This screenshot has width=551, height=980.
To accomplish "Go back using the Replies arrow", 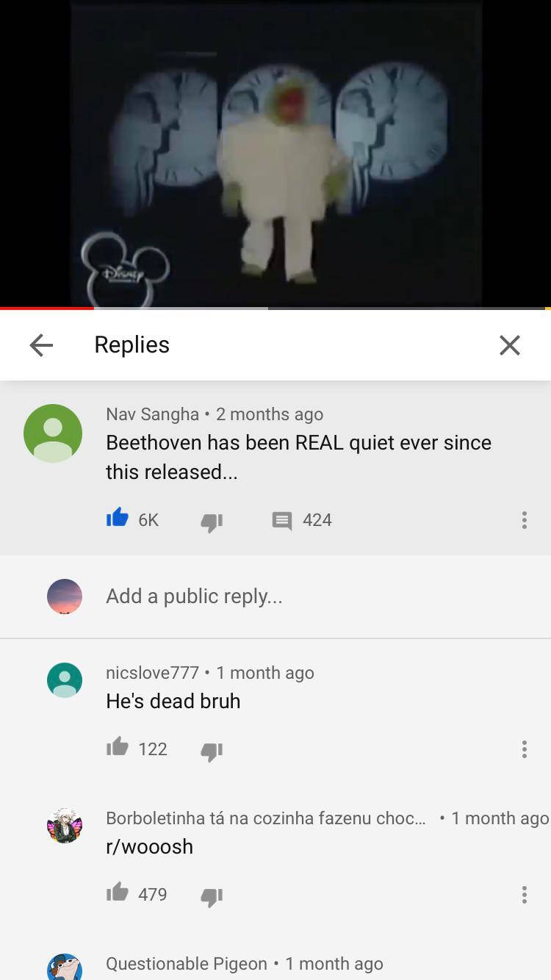I will click(41, 345).
